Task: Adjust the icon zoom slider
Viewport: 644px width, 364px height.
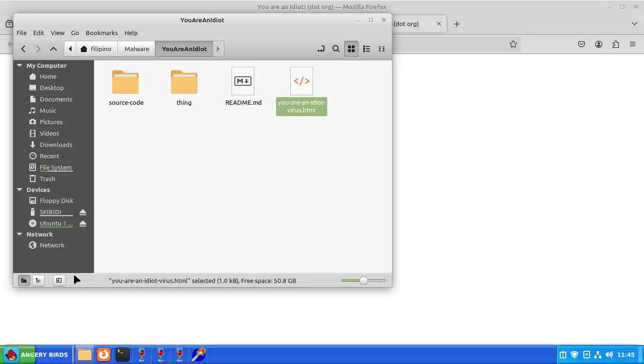Action: click(363, 281)
